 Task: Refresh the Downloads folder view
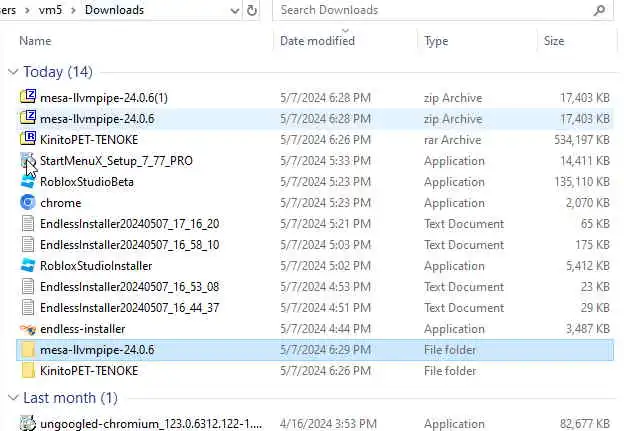[252, 10]
